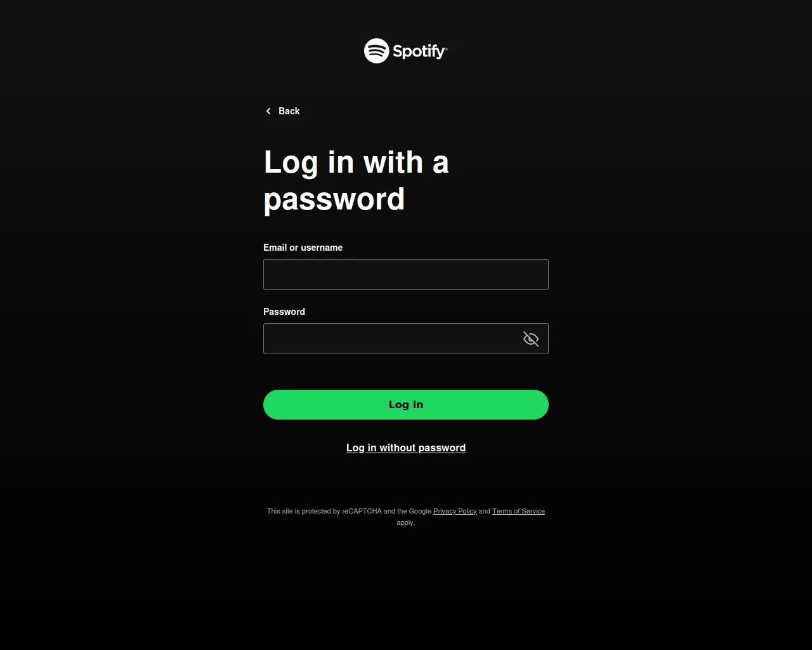Open the Terms of Service link
Image resolution: width=812 pixels, height=650 pixels.
click(518, 511)
